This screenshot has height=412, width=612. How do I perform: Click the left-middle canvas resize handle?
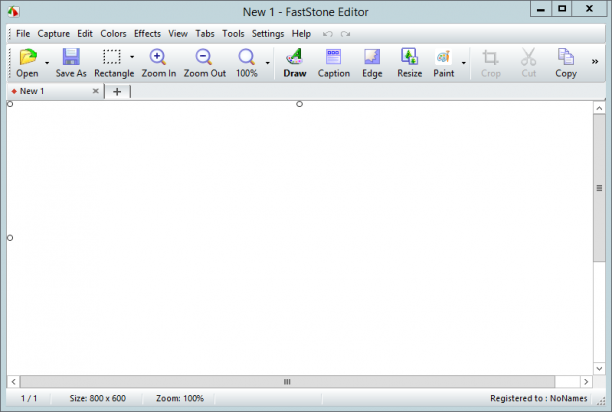(10, 238)
